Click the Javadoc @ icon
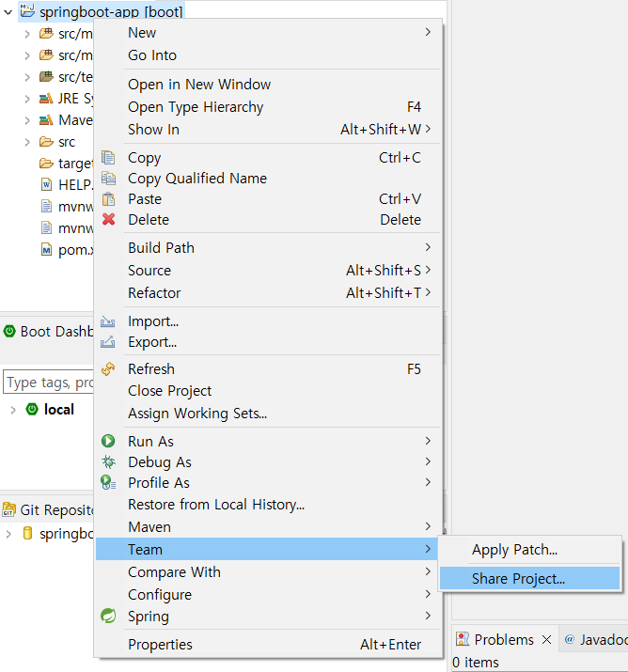The height and width of the screenshot is (672, 628). 570,639
